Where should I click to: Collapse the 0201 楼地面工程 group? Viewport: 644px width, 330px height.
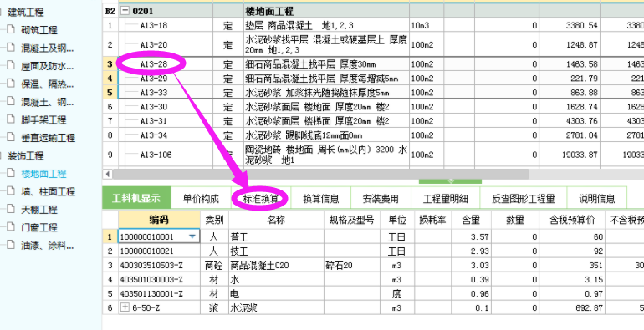coord(125,11)
